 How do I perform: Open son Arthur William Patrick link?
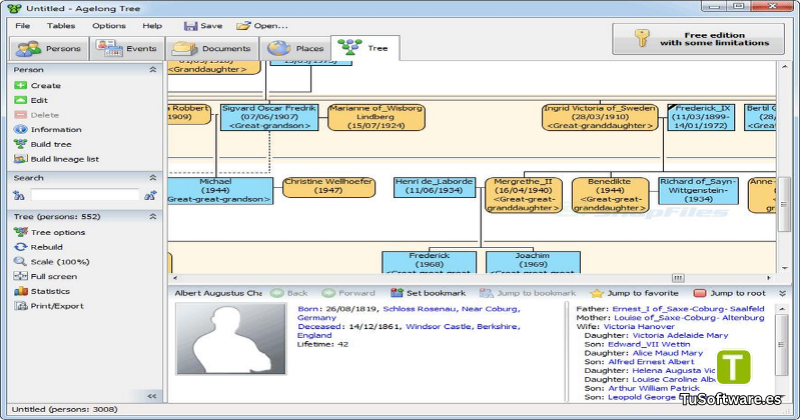coord(654,388)
